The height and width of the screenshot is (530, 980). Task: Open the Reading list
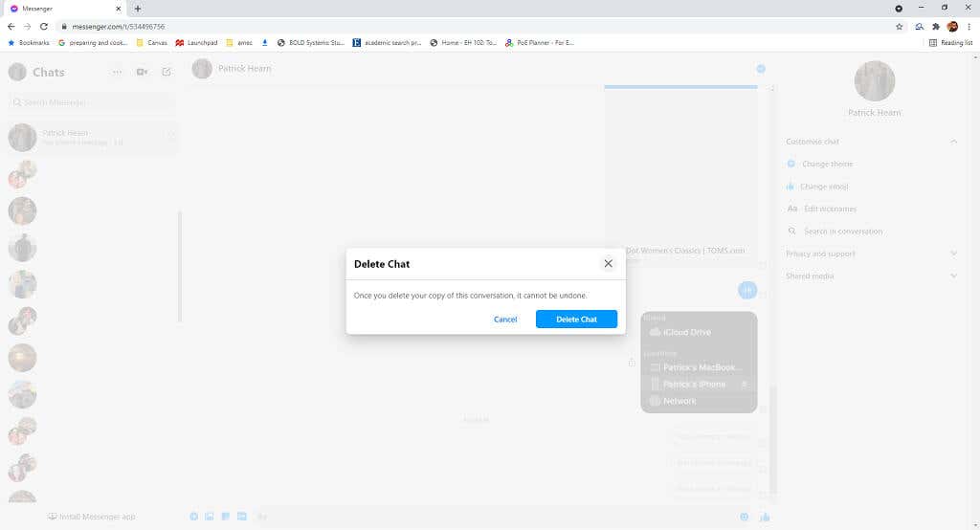[x=949, y=42]
